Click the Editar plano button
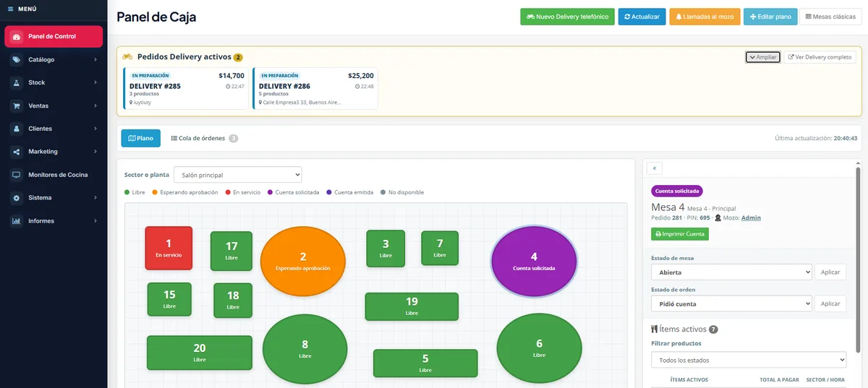 pos(770,17)
